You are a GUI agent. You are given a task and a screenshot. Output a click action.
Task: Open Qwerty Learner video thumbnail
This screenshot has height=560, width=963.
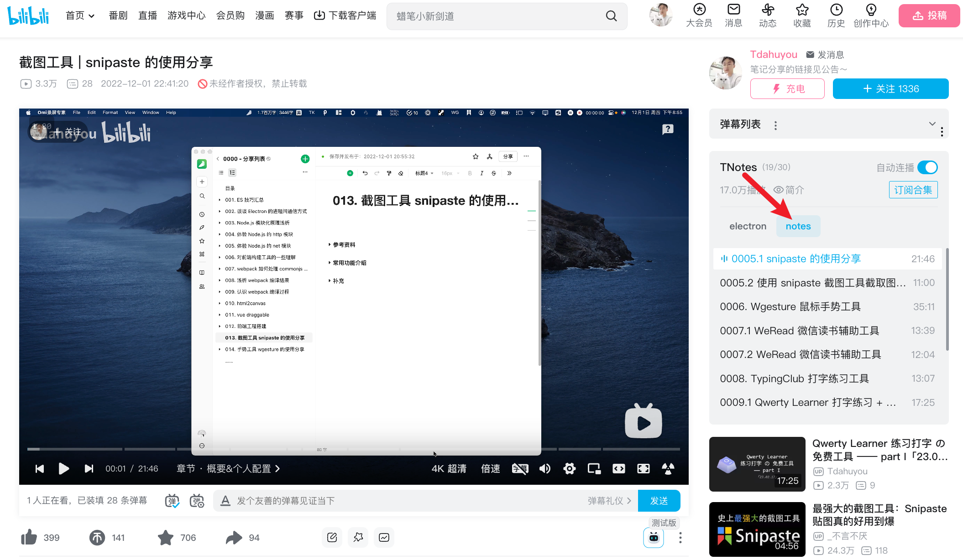click(757, 464)
